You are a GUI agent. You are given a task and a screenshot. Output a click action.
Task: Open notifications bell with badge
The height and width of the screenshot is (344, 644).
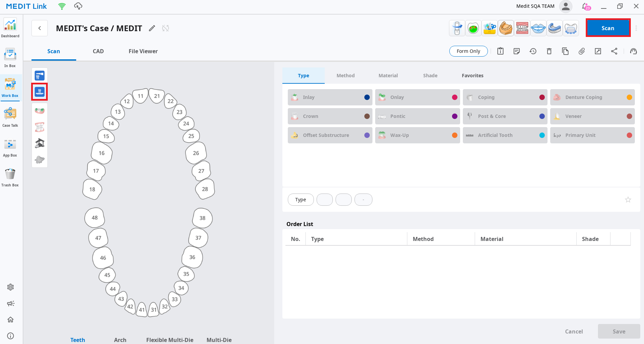[586, 6]
